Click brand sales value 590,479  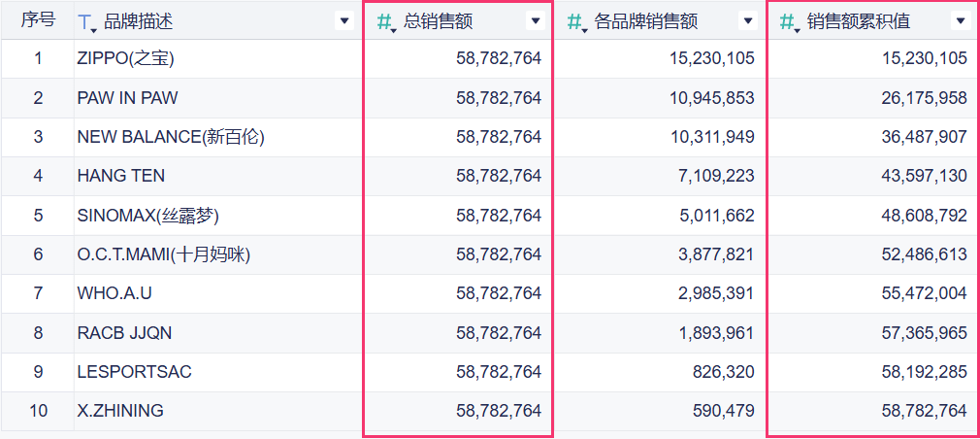724,411
